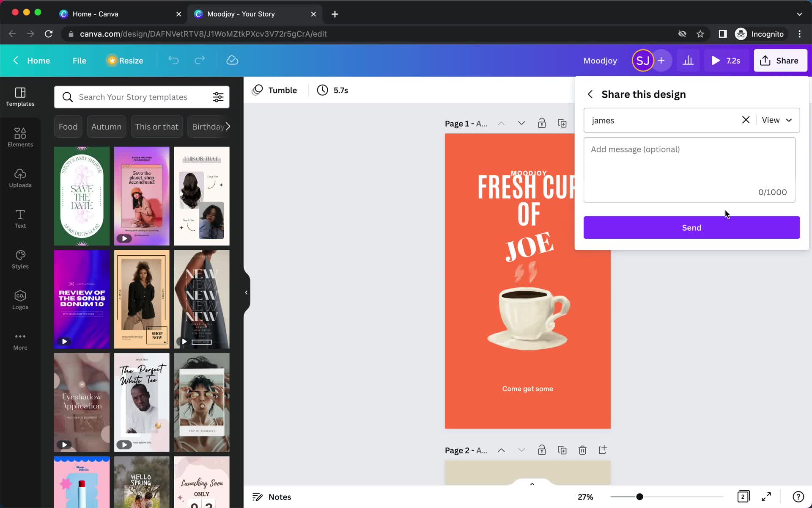Duplicate Page 1
This screenshot has height=508, width=812.
(x=562, y=123)
